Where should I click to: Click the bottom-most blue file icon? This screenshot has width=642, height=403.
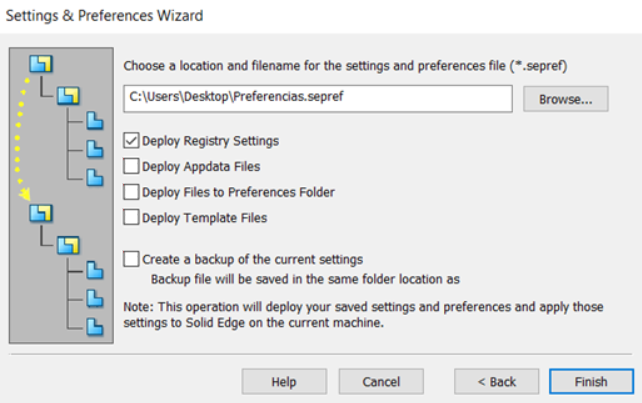[95, 327]
